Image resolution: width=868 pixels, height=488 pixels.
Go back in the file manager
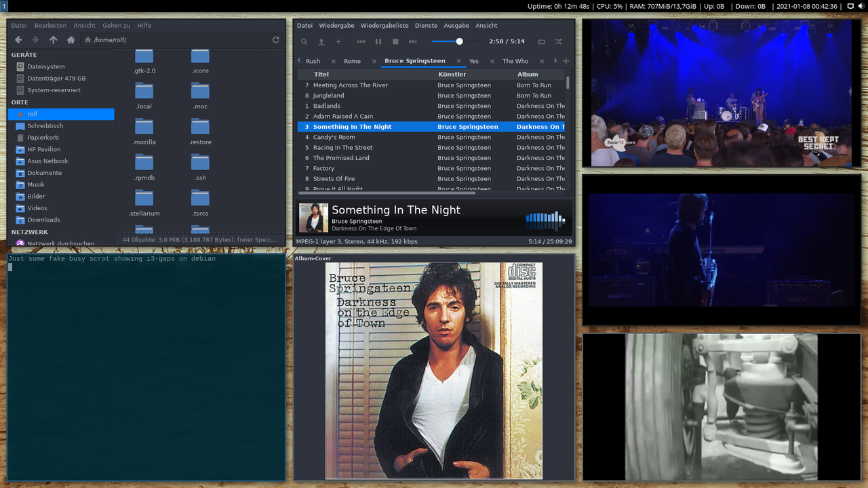point(18,40)
